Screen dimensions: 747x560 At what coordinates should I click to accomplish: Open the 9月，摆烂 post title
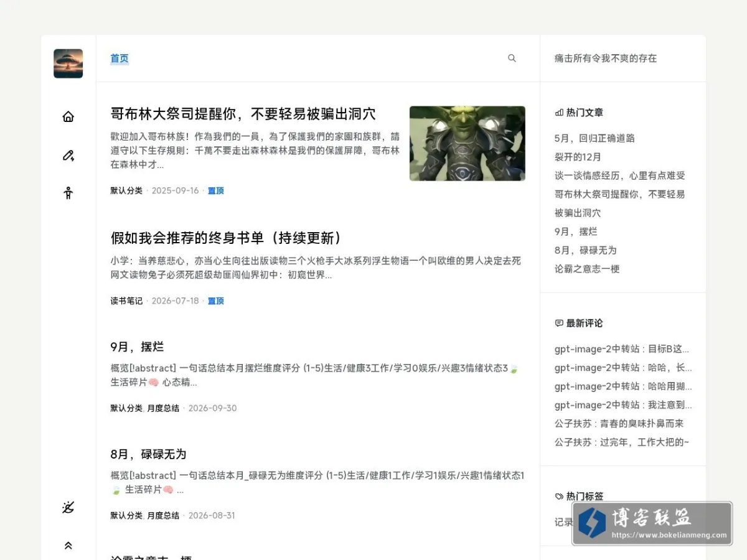(x=137, y=347)
